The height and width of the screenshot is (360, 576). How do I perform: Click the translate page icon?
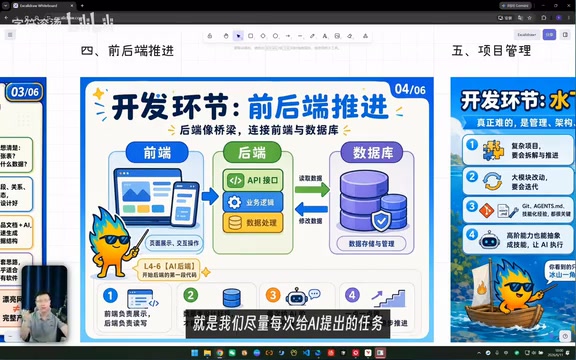[520, 18]
